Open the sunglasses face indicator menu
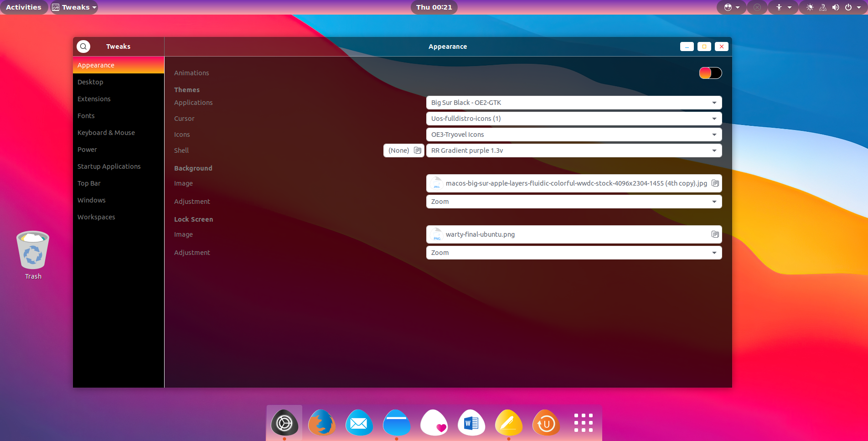 pyautogui.click(x=732, y=7)
